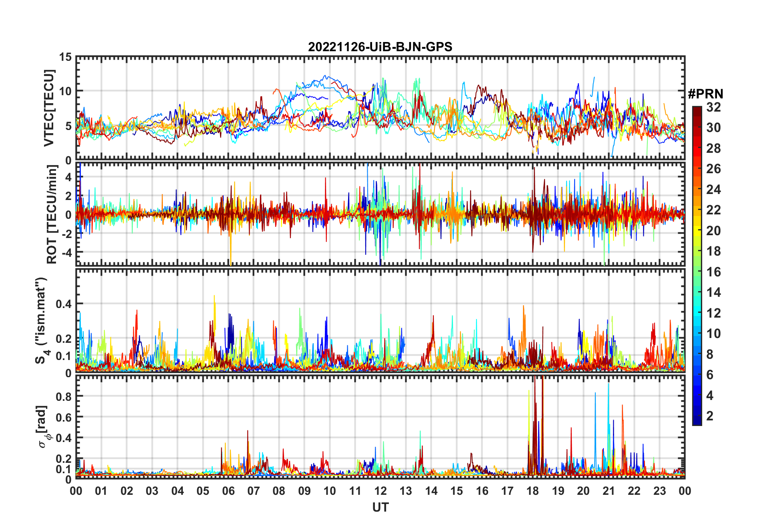Image resolution: width=761 pixels, height=532 pixels.
Task: Select colorbar tick label 20
Action: pos(714,231)
